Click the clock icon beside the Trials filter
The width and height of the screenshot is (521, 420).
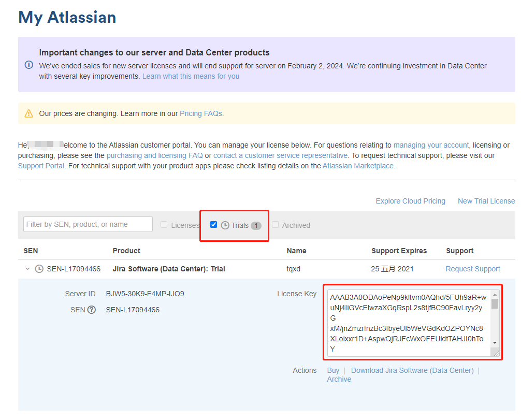coord(225,225)
